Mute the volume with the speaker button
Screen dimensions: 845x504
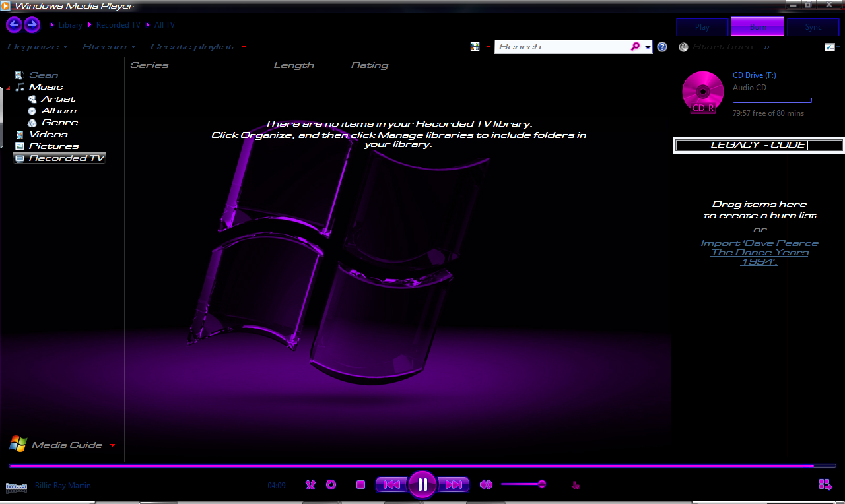coord(487,485)
